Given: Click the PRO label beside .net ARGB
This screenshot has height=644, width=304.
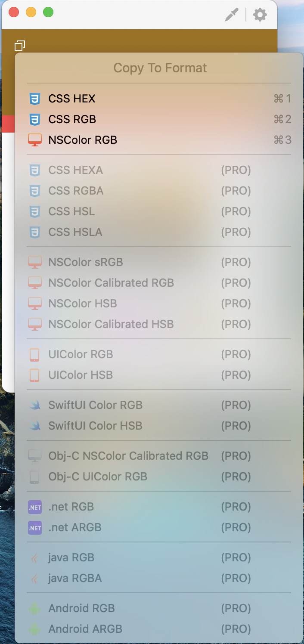Looking at the screenshot, I should coord(236,527).
